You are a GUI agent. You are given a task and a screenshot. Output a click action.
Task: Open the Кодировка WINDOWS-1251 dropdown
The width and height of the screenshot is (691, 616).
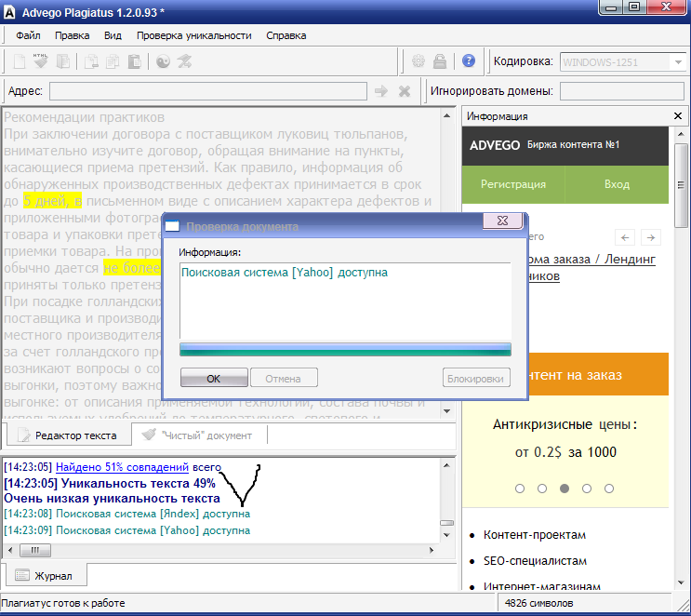tap(678, 62)
